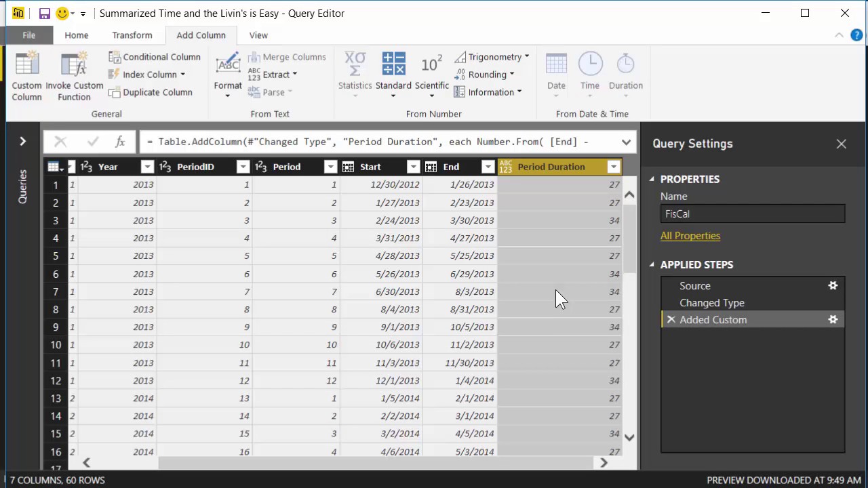The image size is (868, 488).
Task: Open Added Custom step settings gear
Action: pos(833,320)
